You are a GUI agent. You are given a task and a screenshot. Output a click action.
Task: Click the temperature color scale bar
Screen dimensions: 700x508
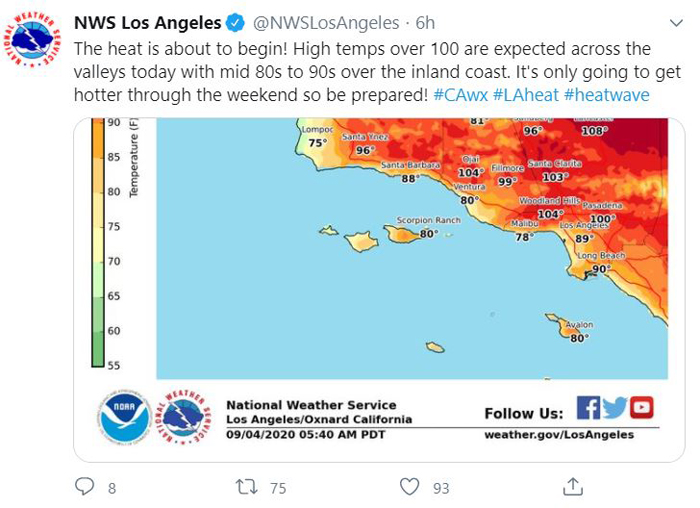pyautogui.click(x=98, y=242)
